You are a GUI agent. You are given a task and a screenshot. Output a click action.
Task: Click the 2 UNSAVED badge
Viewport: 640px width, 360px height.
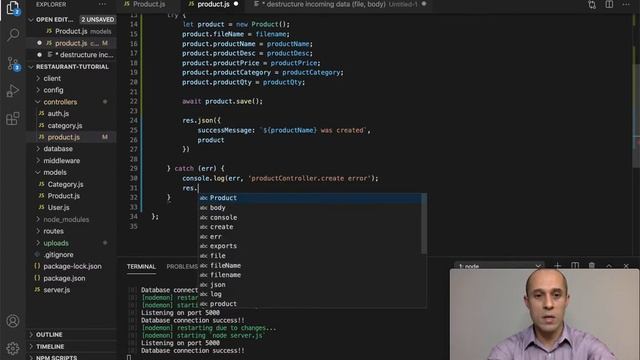click(x=98, y=20)
